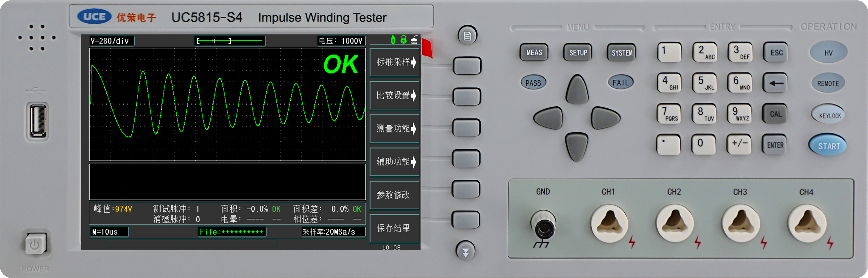Expand the 比较设置 softkey menu
This screenshot has height=278, width=868.
pos(395,95)
